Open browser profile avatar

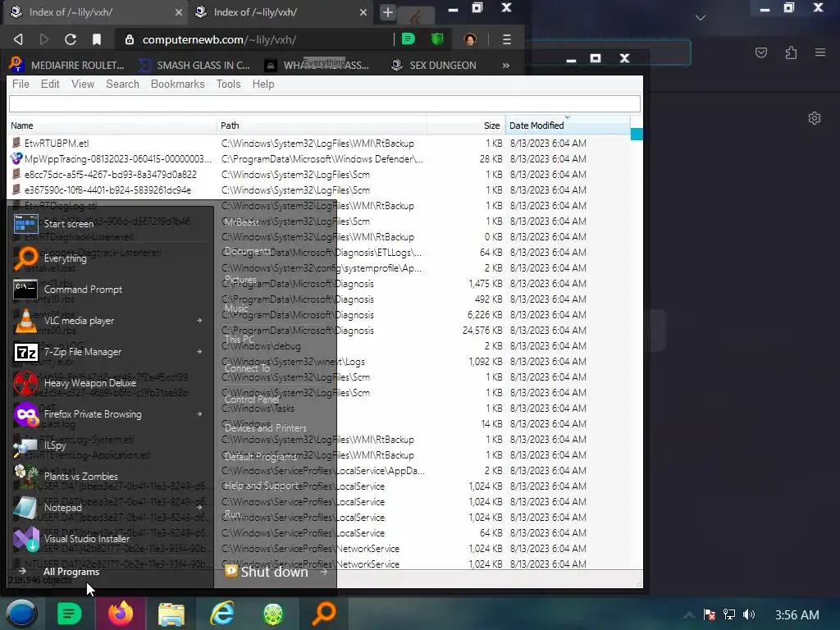[470, 39]
